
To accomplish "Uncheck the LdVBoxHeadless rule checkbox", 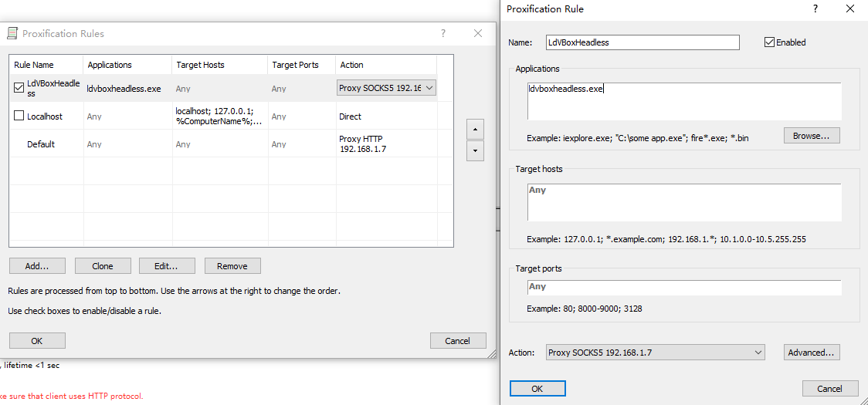I will click(x=19, y=88).
